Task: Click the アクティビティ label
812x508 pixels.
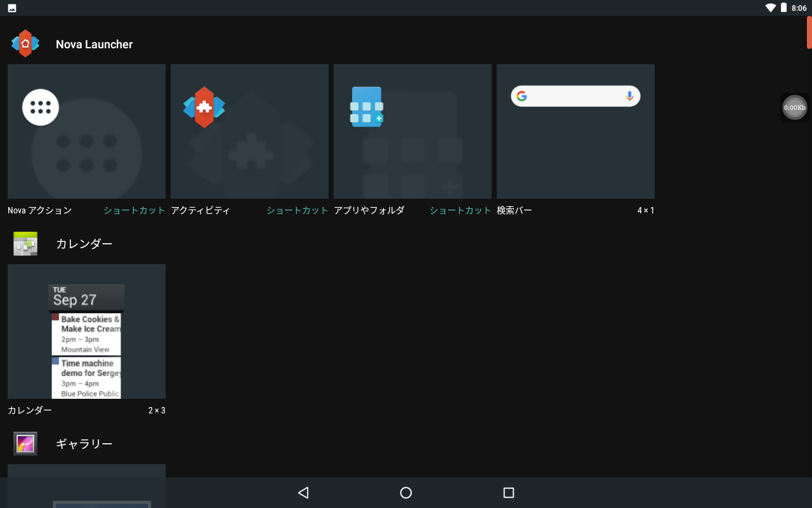Action: (x=200, y=210)
